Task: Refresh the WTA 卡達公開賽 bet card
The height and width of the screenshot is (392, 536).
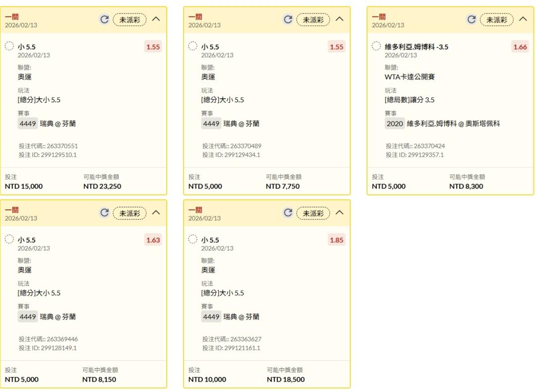Action: [471, 19]
